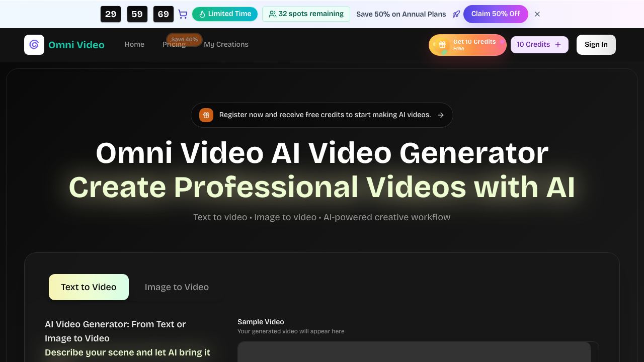Open the Home nav item
Screen dimensions: 644x362
coord(134,44)
